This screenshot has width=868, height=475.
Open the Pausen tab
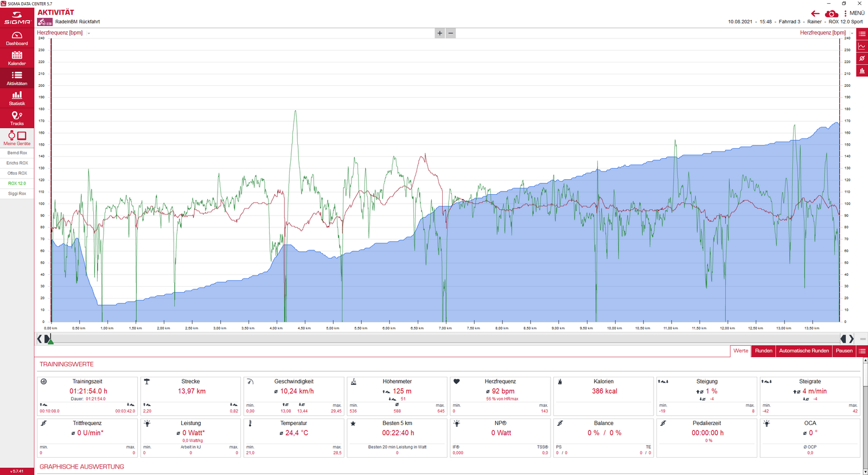(844, 351)
